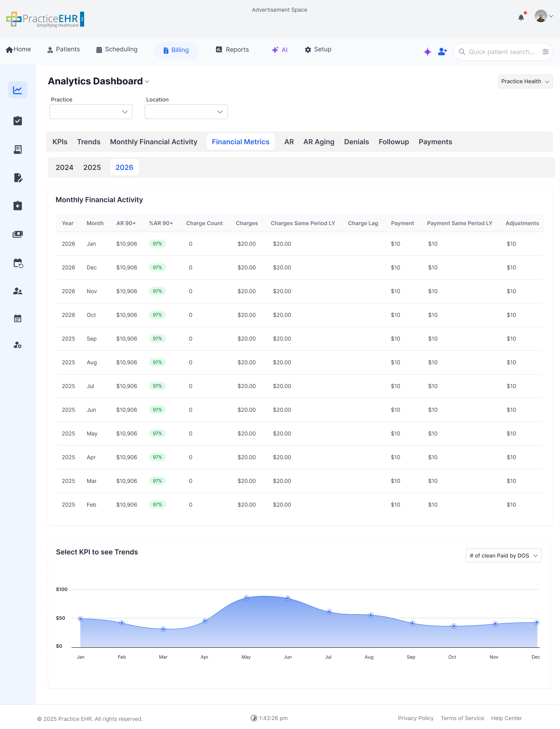
Task: Open the calendar list sidebar icon
Action: [x=17, y=318]
